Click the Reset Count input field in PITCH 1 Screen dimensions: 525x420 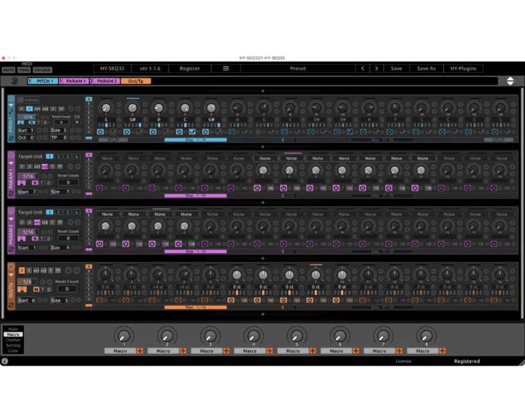pos(60,122)
